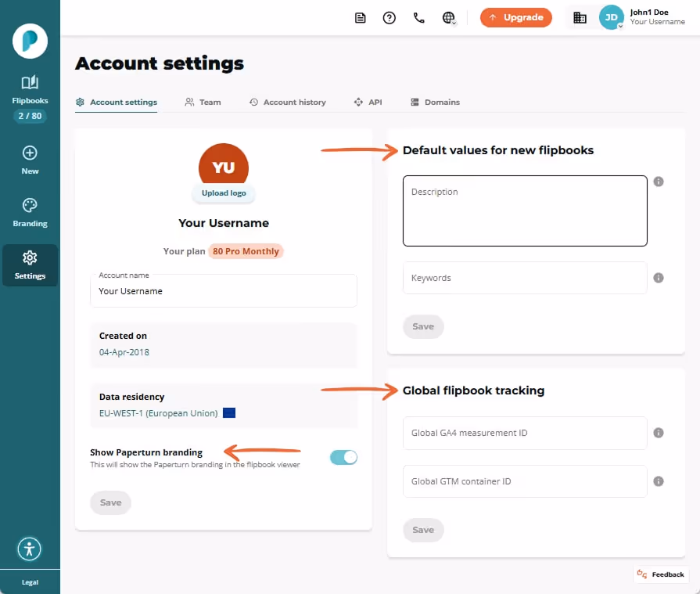Open the Feedback button
This screenshot has width=700, height=594.
click(x=661, y=574)
